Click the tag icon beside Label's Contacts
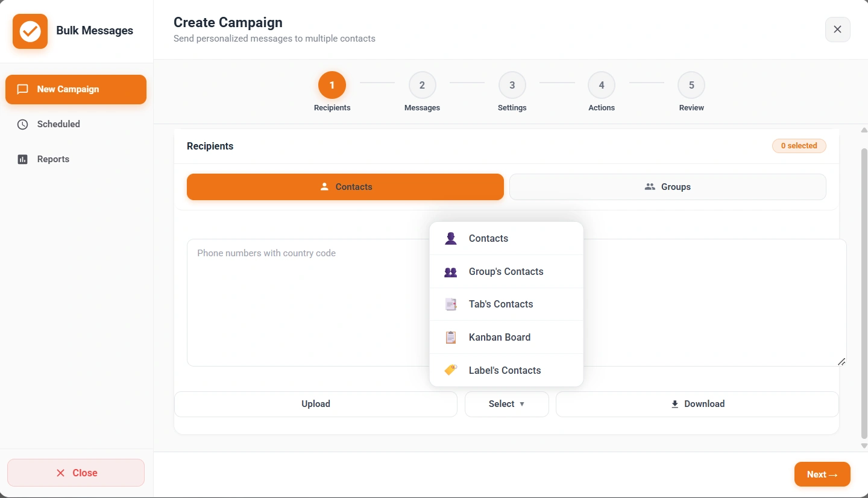Viewport: 868px width, 498px height. point(451,370)
